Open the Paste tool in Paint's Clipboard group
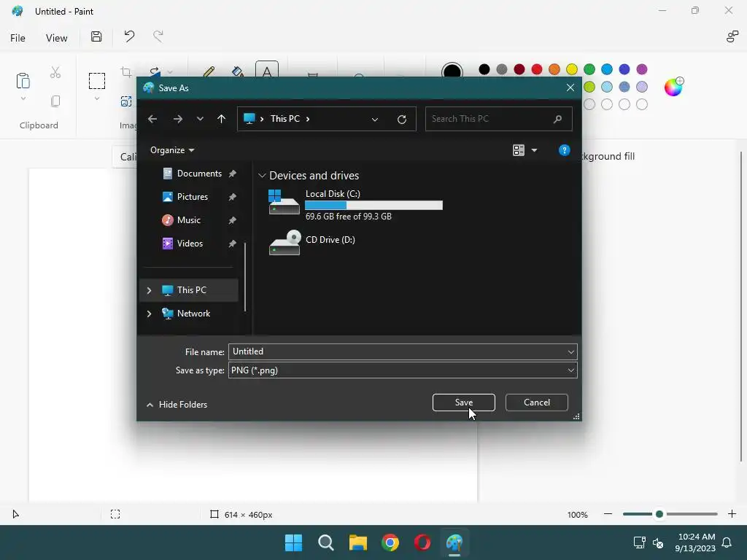Image resolution: width=747 pixels, height=560 pixels. coord(23,80)
